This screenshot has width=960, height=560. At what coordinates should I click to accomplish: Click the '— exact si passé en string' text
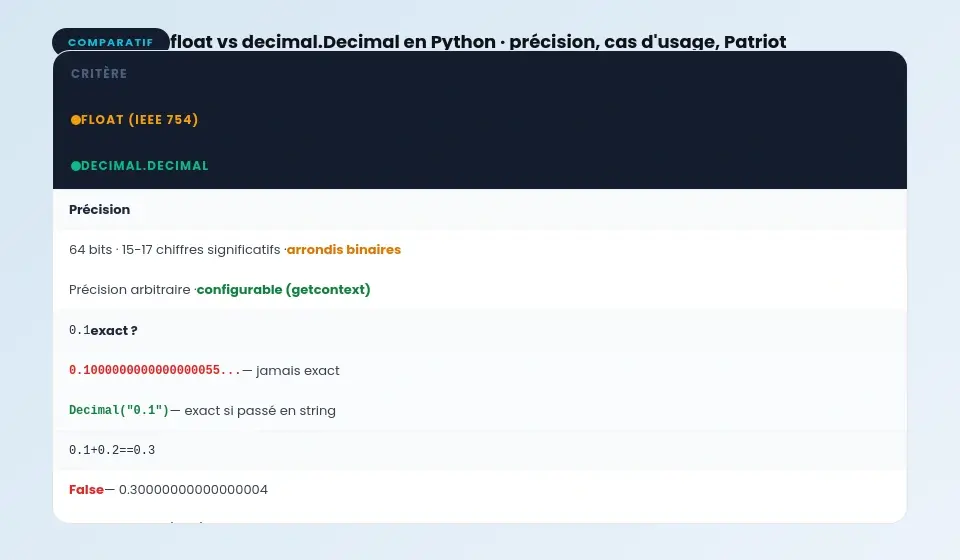253,411
